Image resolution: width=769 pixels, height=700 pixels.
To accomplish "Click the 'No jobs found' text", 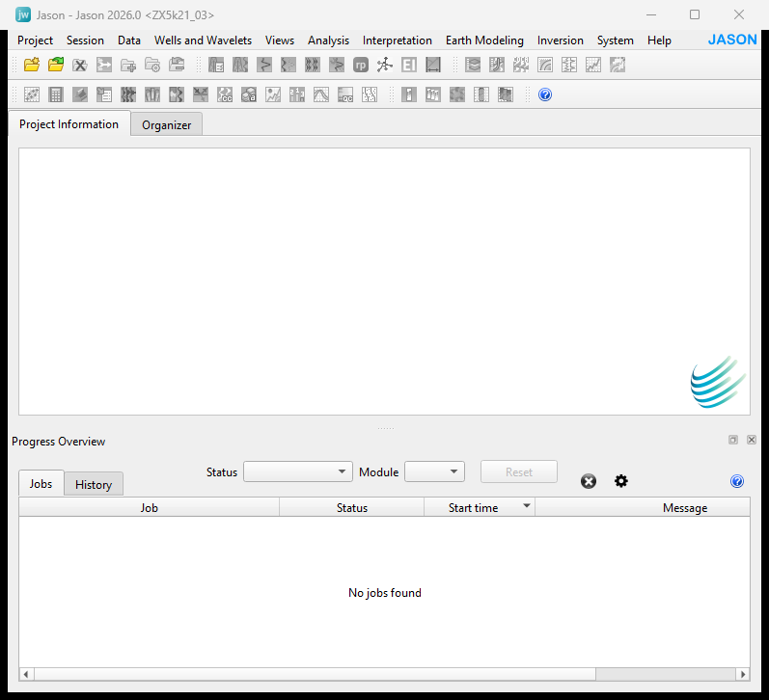I will 384,593.
